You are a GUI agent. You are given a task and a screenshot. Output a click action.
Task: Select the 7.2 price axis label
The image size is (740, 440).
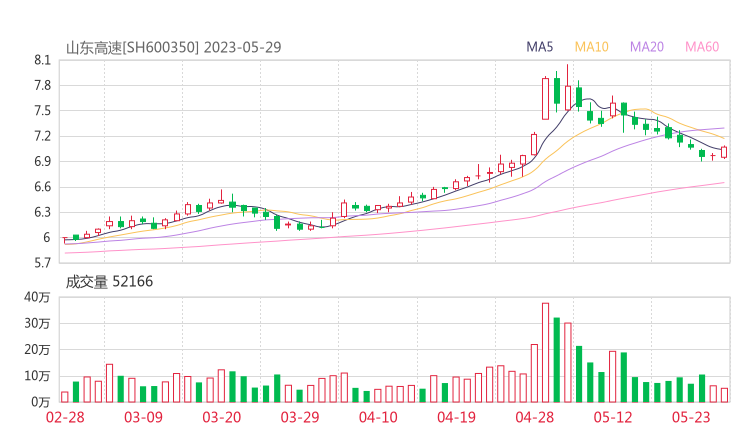click(x=42, y=136)
